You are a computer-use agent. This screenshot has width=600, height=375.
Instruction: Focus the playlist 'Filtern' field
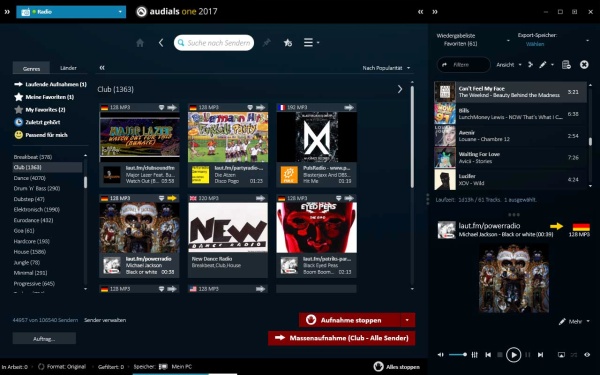(464, 65)
